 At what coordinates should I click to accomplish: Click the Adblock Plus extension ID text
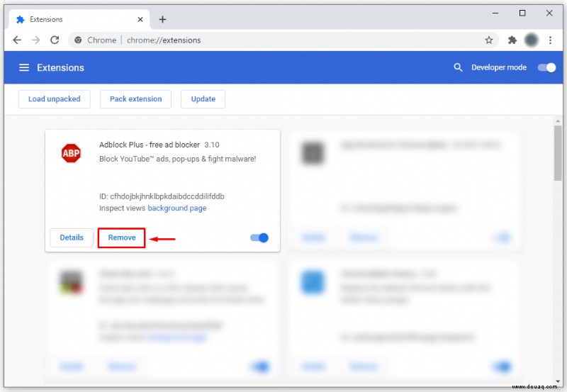click(162, 196)
